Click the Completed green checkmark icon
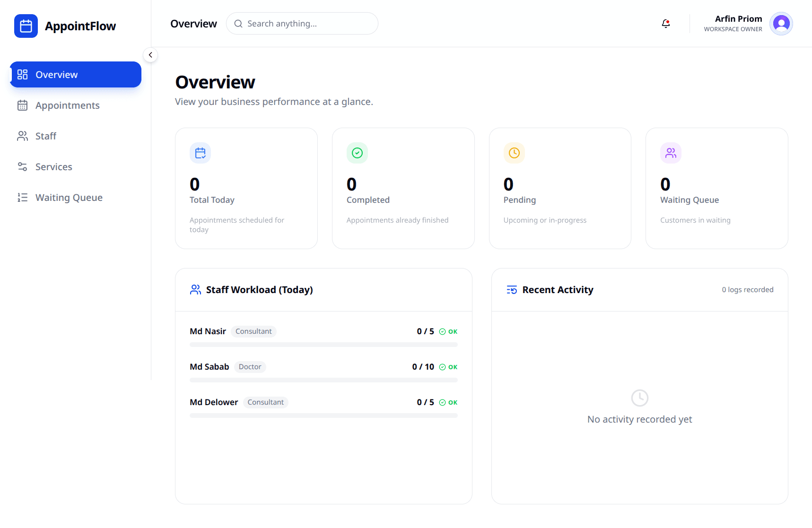 click(x=357, y=153)
